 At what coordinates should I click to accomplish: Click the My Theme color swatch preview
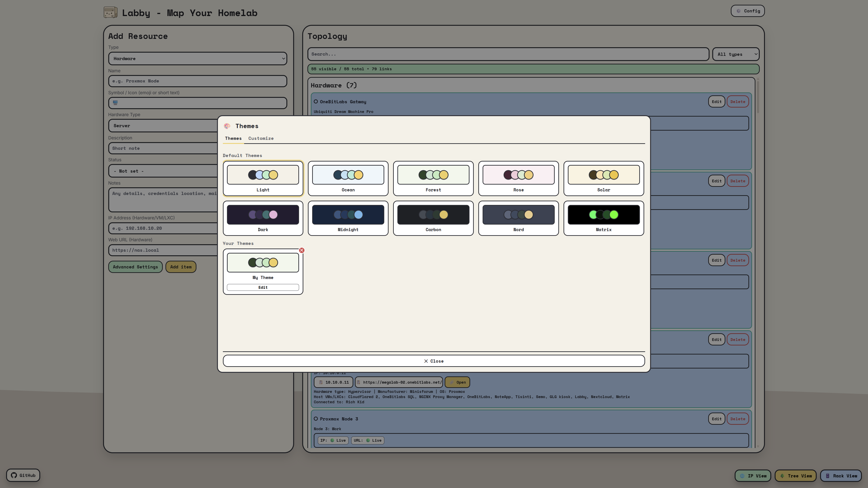click(263, 262)
